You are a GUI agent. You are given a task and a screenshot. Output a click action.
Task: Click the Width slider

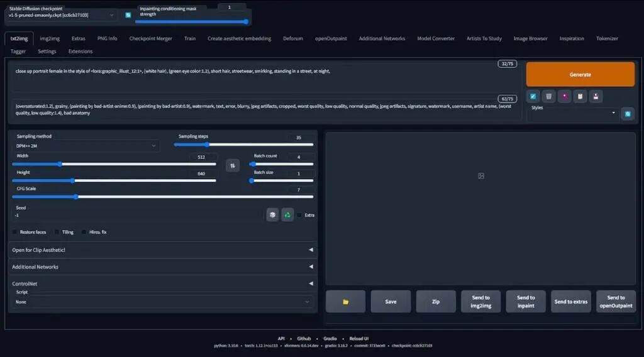point(114,164)
